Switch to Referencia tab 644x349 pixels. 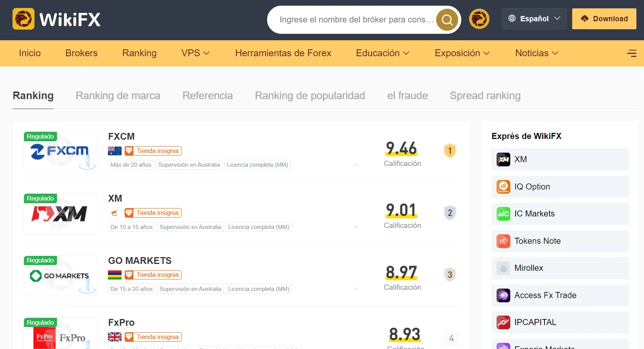(207, 96)
